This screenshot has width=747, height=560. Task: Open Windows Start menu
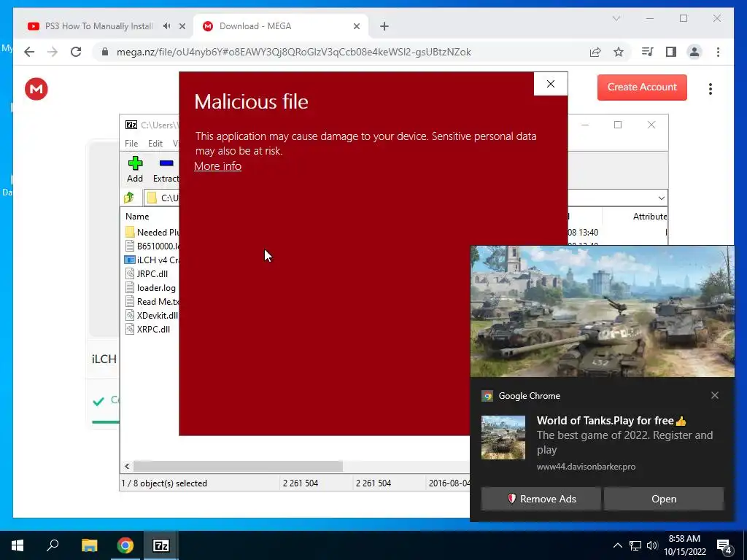[18, 545]
